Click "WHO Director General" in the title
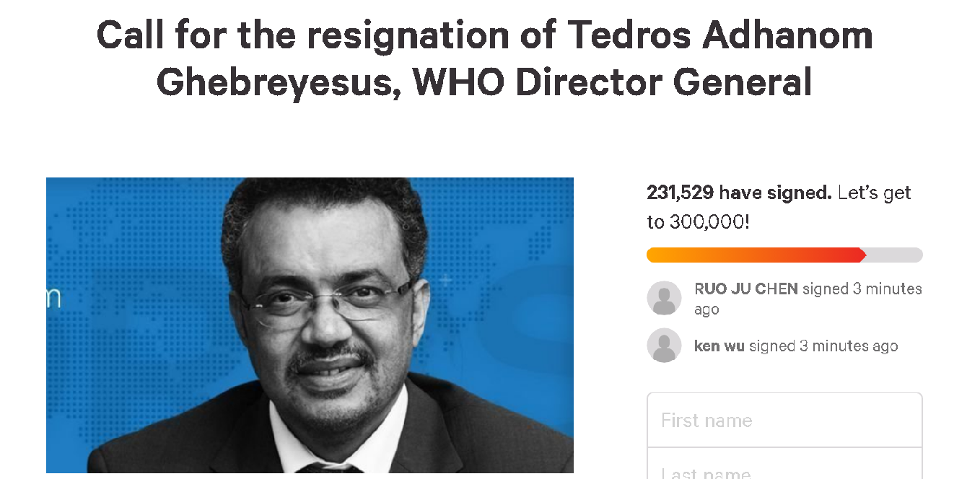 click(613, 82)
